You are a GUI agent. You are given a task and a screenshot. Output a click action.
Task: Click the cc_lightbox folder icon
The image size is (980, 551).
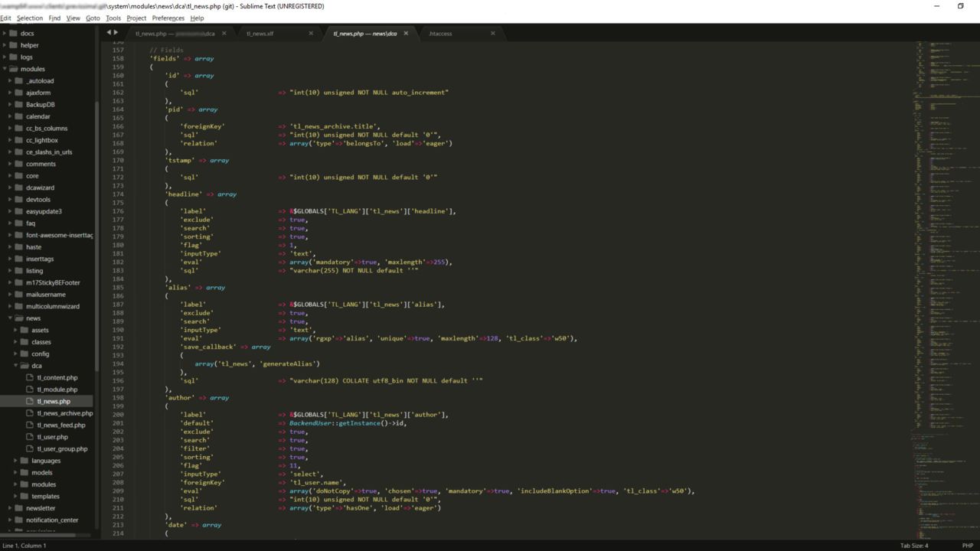point(19,140)
